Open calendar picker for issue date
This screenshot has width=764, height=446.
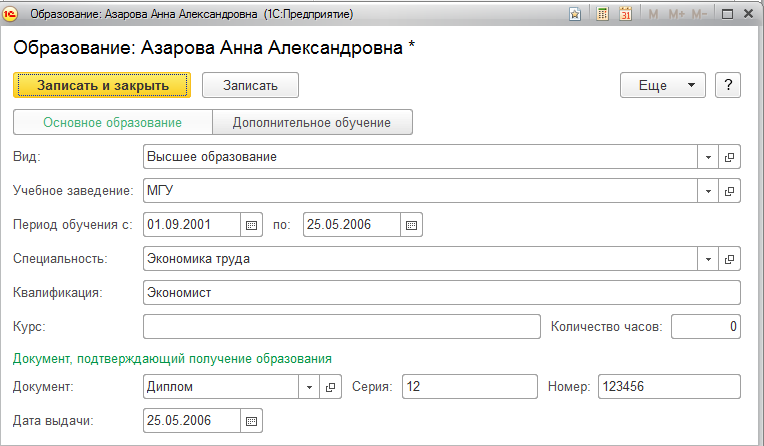(252, 420)
